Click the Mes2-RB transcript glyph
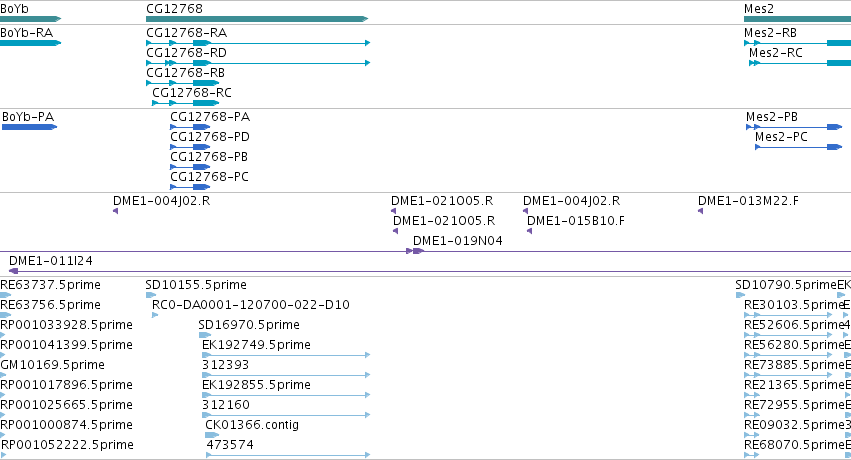This screenshot has height=460, width=851. [797, 43]
